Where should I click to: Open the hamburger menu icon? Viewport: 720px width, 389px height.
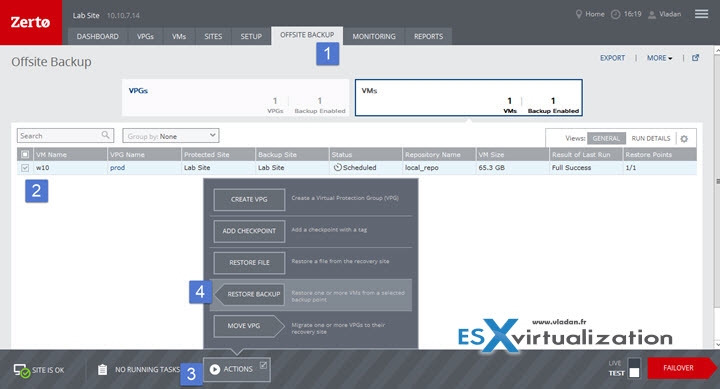(701, 14)
